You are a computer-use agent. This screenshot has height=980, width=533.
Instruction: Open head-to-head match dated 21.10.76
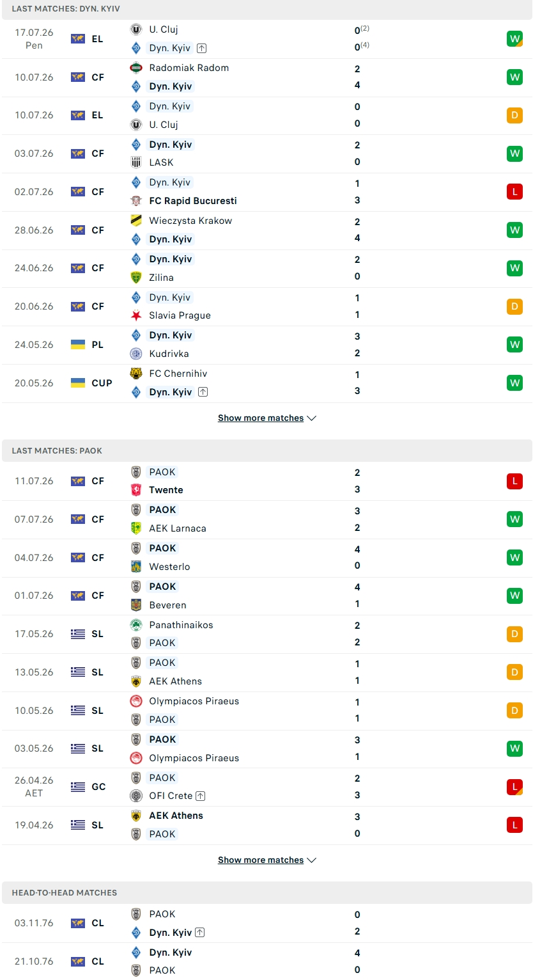(267, 961)
